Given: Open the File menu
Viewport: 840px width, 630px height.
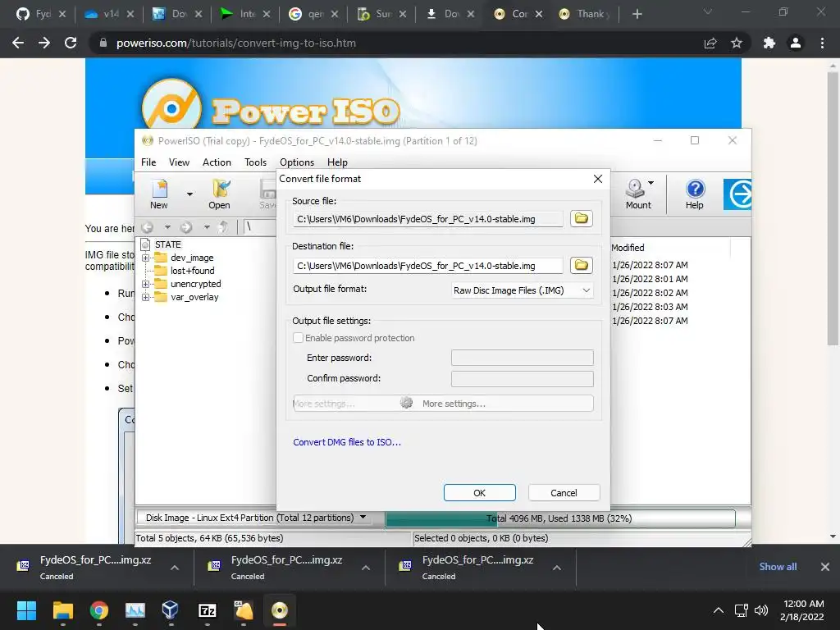Looking at the screenshot, I should (148, 162).
